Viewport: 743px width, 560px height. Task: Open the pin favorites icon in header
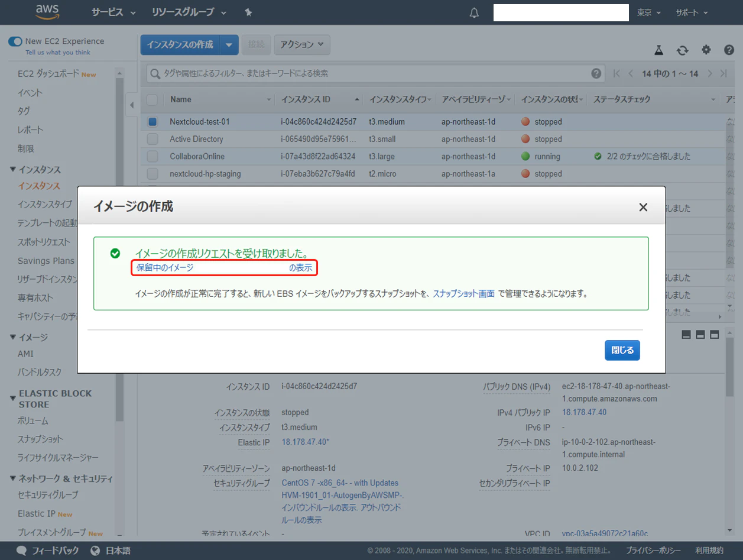[248, 12]
